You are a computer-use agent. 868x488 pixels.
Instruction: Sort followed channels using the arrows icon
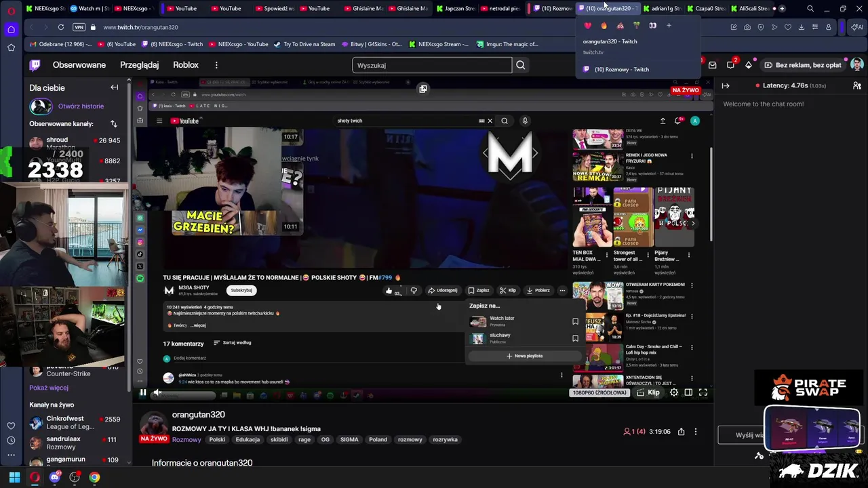[x=114, y=124]
